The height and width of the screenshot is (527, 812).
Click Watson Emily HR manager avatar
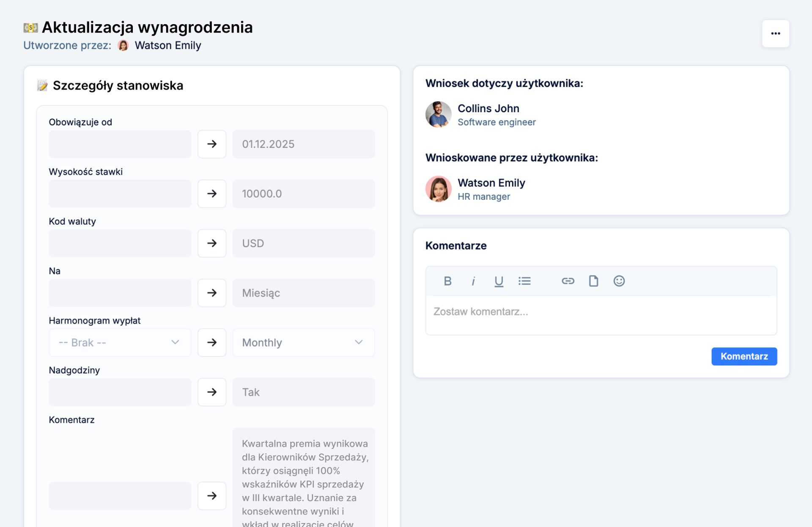pos(438,189)
